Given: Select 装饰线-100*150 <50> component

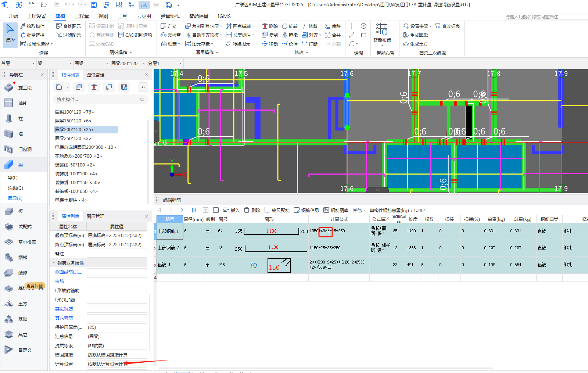Looking at the screenshot, I should [78, 182].
